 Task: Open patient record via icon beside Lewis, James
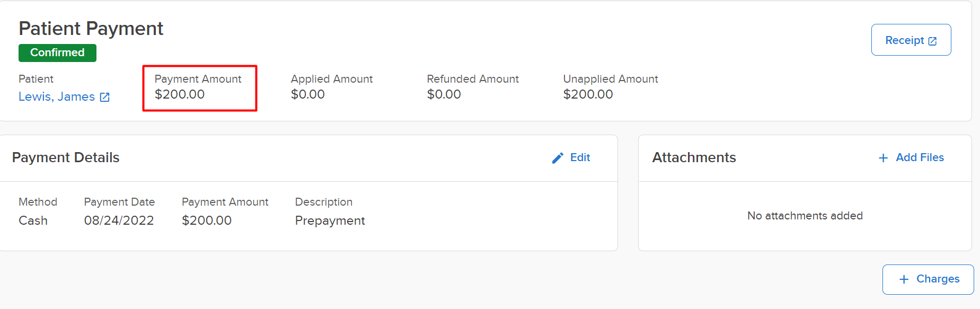(105, 97)
